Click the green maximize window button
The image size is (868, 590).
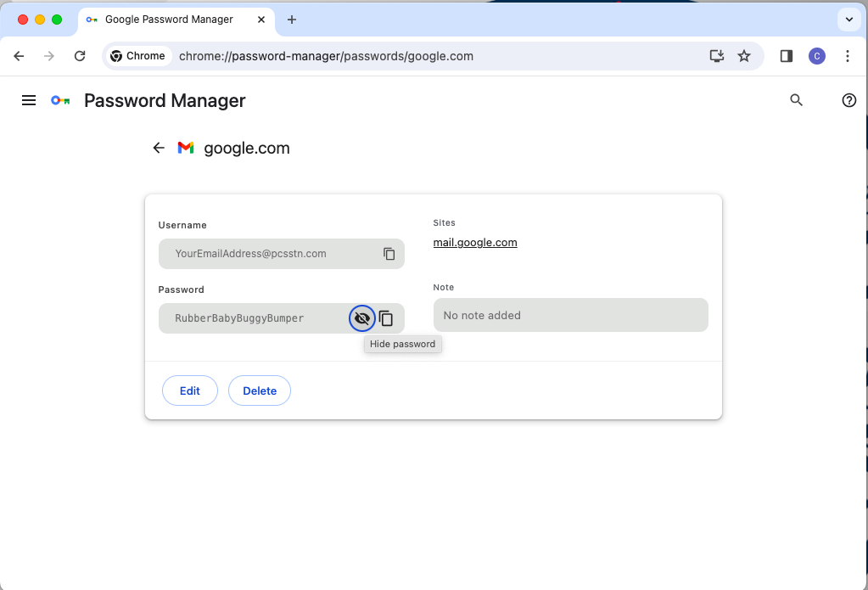click(x=57, y=20)
